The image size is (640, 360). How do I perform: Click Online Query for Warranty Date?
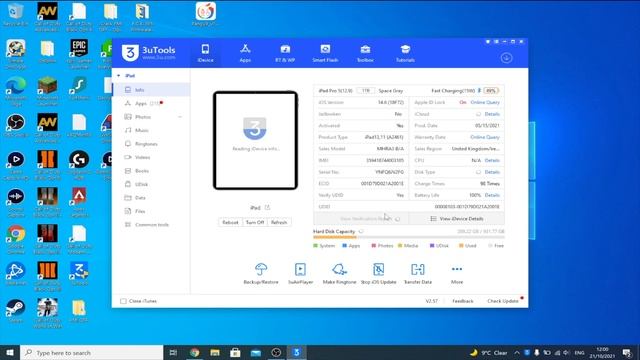(485, 137)
